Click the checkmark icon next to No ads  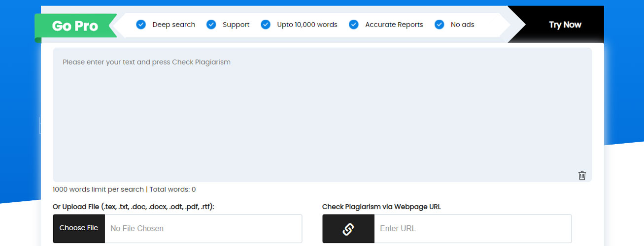click(440, 25)
